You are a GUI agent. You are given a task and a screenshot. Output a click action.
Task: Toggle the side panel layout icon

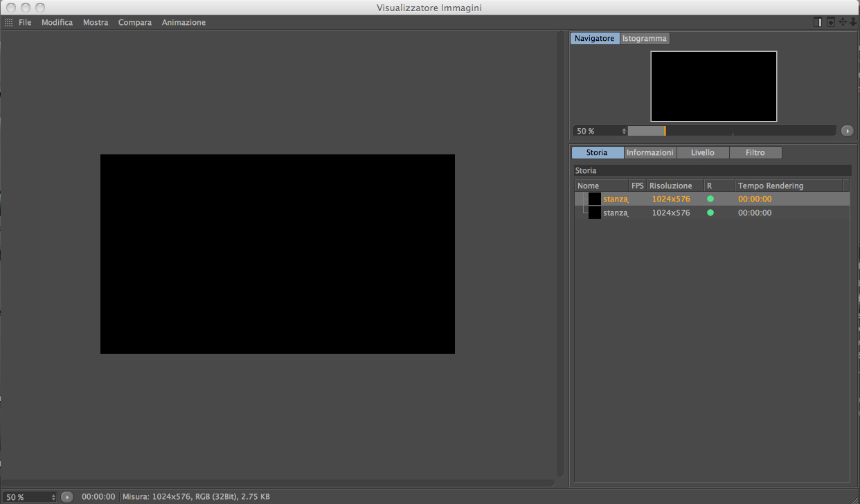coord(818,22)
